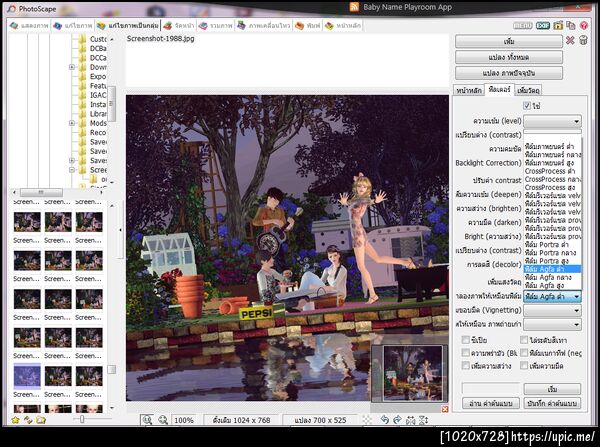Click the Save Settings (บันทึก ค่าต้นแบบ) button
Screen dimensions: 600x447
point(552,403)
